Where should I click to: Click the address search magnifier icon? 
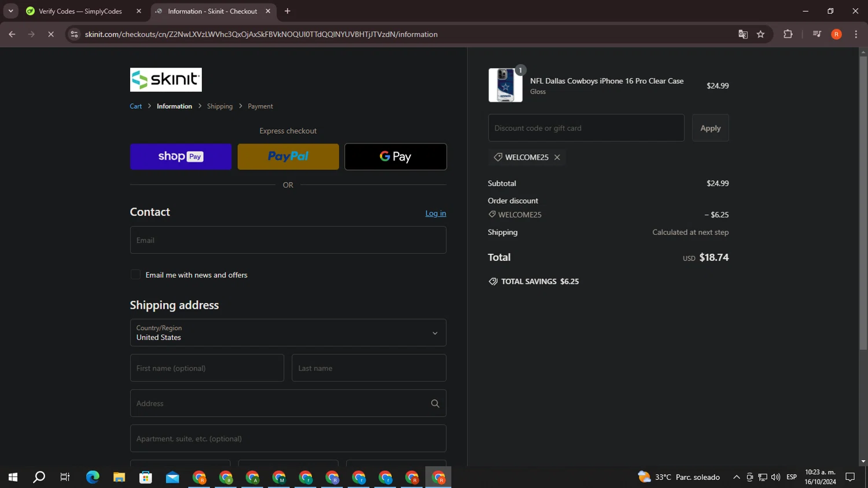[435, 404]
